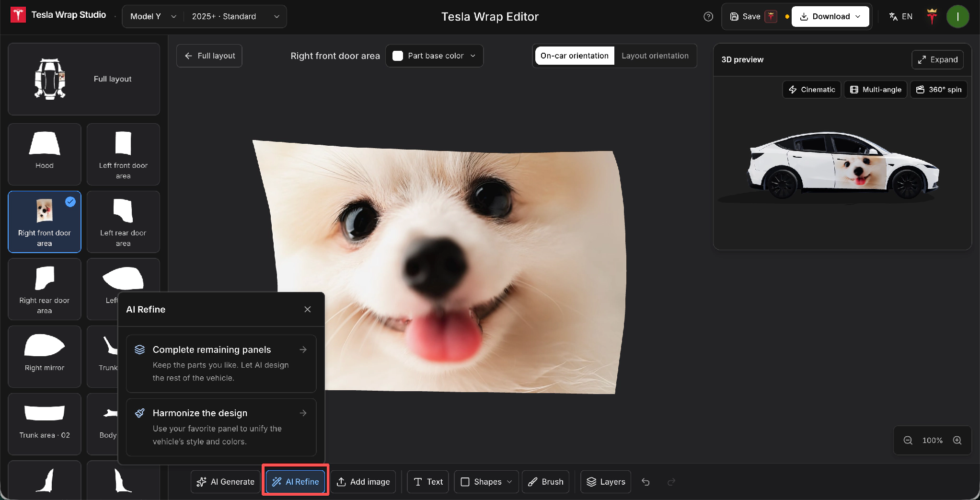Click the Add image button
Image resolution: width=980 pixels, height=500 pixels.
pos(363,482)
